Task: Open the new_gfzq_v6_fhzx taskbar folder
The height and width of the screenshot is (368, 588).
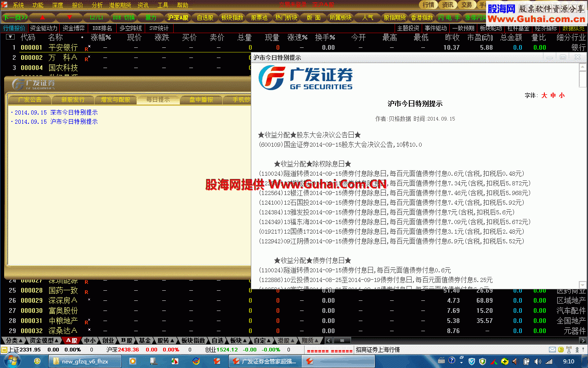Action: coord(85,361)
